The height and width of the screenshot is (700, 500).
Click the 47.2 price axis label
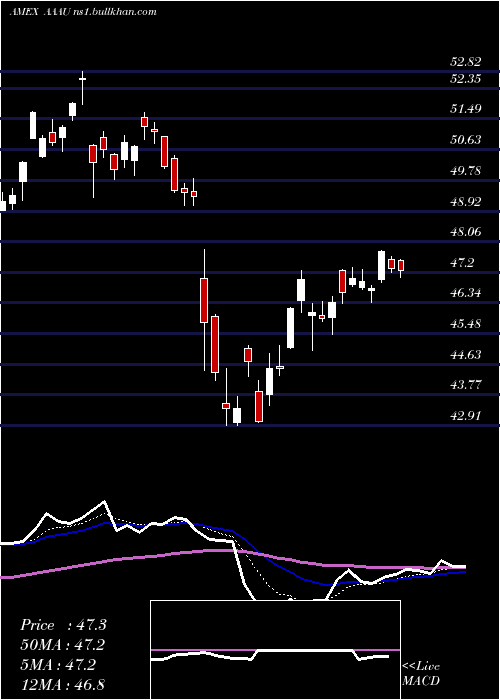pos(462,263)
